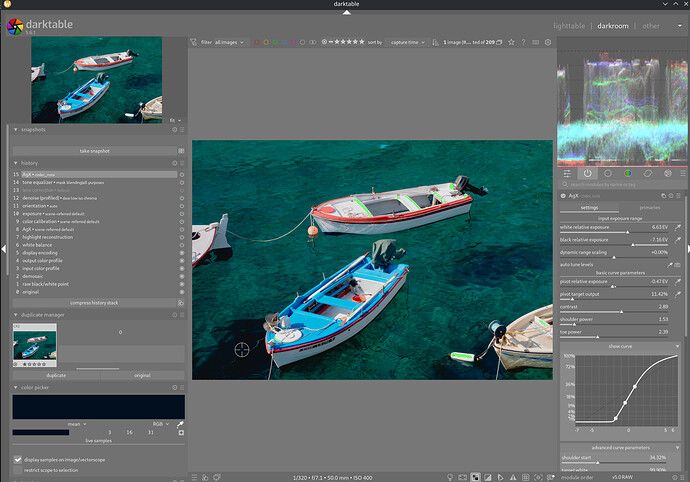Toggle the green color label filter
Viewport: 690px width, 482px height.
coord(275,42)
